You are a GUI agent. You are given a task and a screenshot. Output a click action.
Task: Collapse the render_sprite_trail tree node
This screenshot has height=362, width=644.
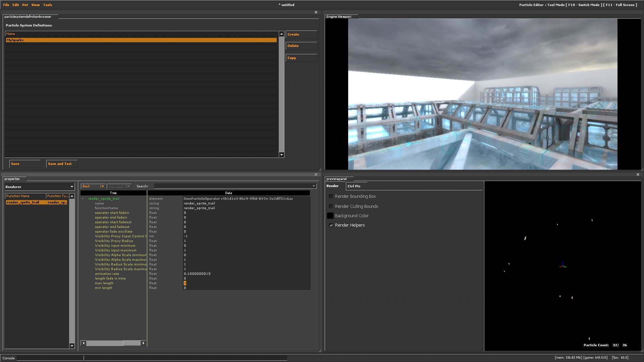point(83,199)
